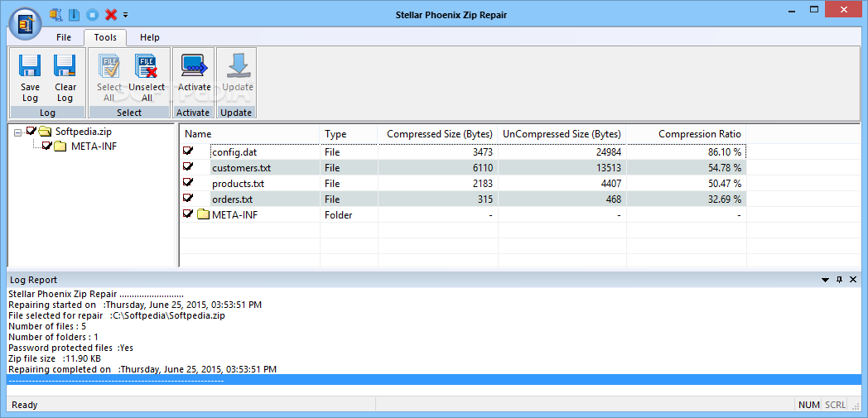Click the Log Report pin auto-hide icon
This screenshot has height=418, width=868.
[839, 280]
